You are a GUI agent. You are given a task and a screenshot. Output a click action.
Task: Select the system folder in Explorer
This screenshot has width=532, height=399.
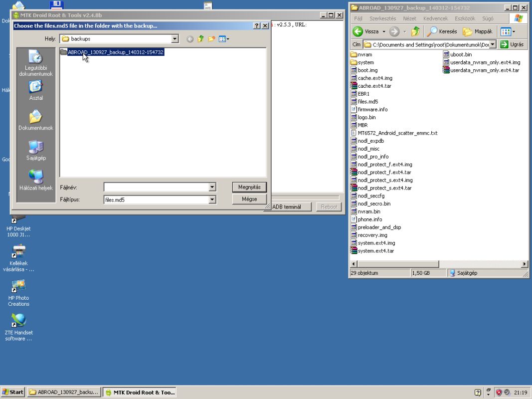pyautogui.click(x=362, y=62)
